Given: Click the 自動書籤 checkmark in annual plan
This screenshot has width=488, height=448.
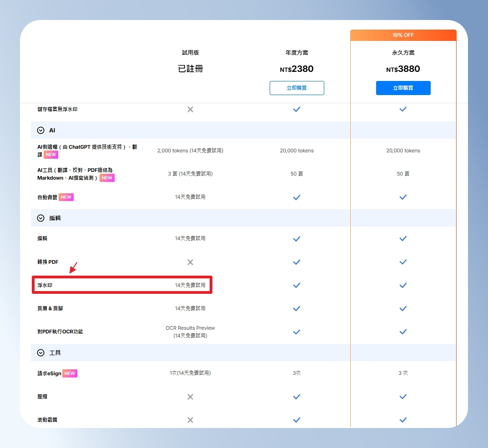Looking at the screenshot, I should coord(297,197).
